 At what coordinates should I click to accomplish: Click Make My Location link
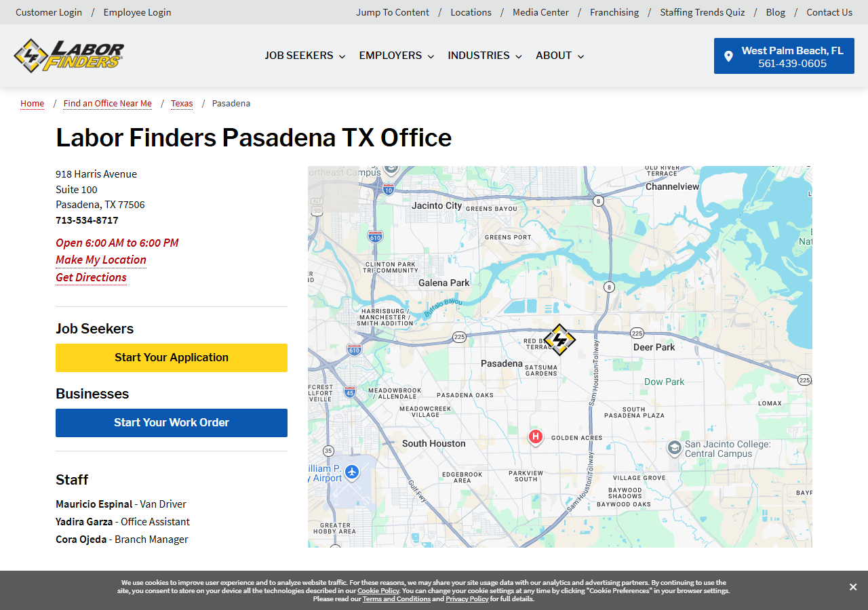tap(101, 260)
